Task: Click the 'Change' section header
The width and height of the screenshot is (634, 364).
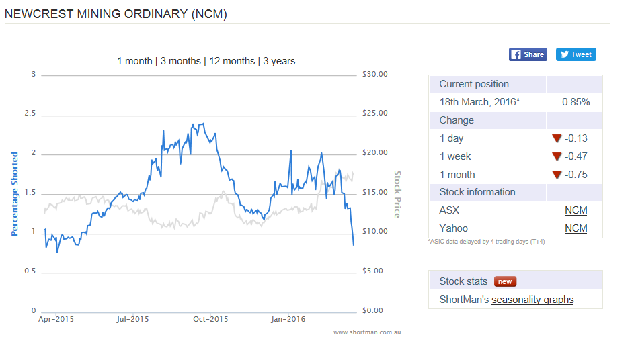Action: pos(457,120)
